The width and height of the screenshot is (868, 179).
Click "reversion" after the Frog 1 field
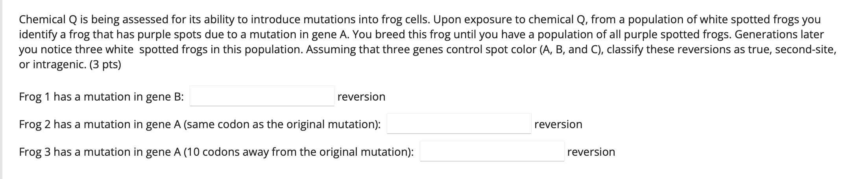click(x=361, y=97)
